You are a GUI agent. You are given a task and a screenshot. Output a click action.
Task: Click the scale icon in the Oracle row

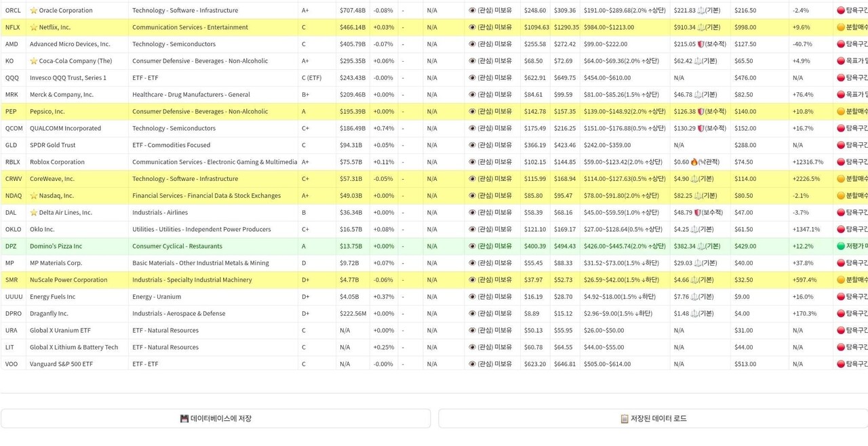[701, 11]
